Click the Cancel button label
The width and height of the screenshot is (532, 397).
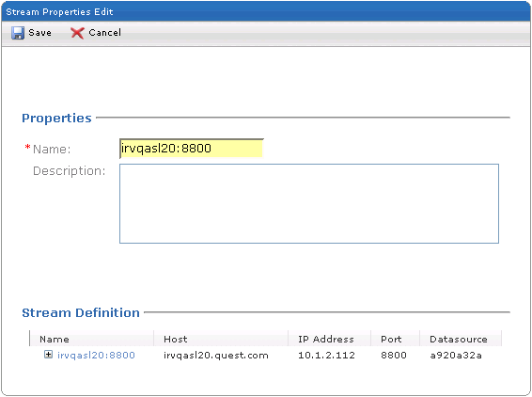[x=105, y=33]
